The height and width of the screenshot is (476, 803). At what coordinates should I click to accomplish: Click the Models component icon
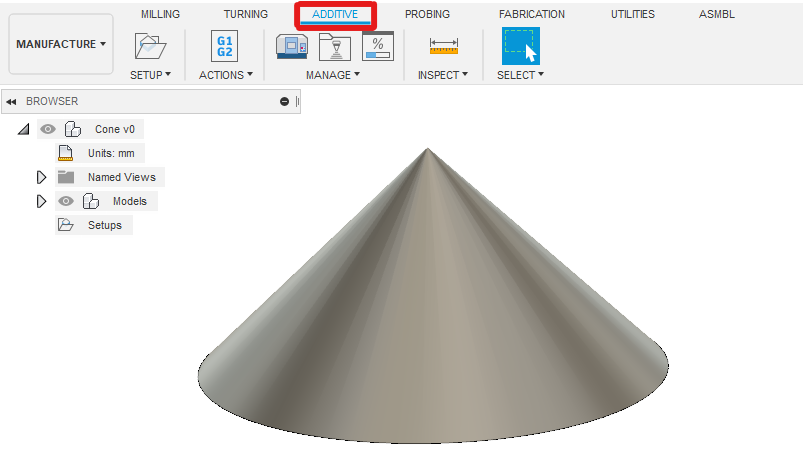pyautogui.click(x=91, y=201)
